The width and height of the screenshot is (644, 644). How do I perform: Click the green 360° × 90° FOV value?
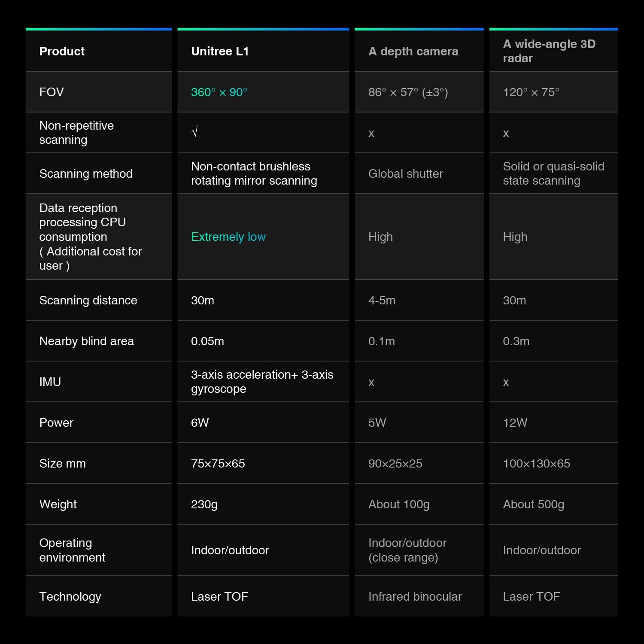coord(219,92)
